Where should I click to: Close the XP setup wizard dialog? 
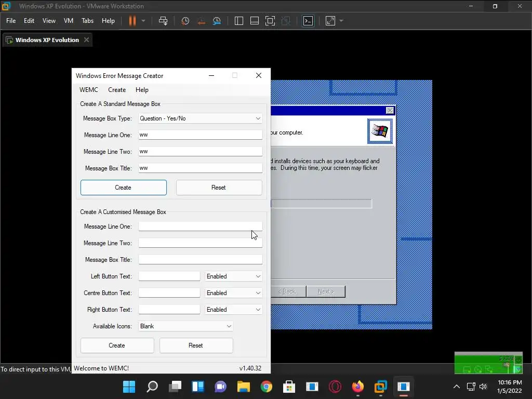390,110
